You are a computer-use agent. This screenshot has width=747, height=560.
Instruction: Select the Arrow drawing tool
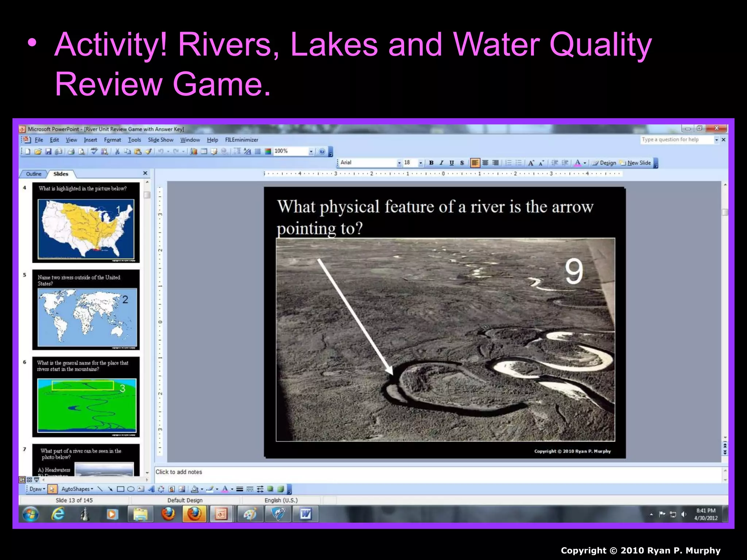pos(110,489)
